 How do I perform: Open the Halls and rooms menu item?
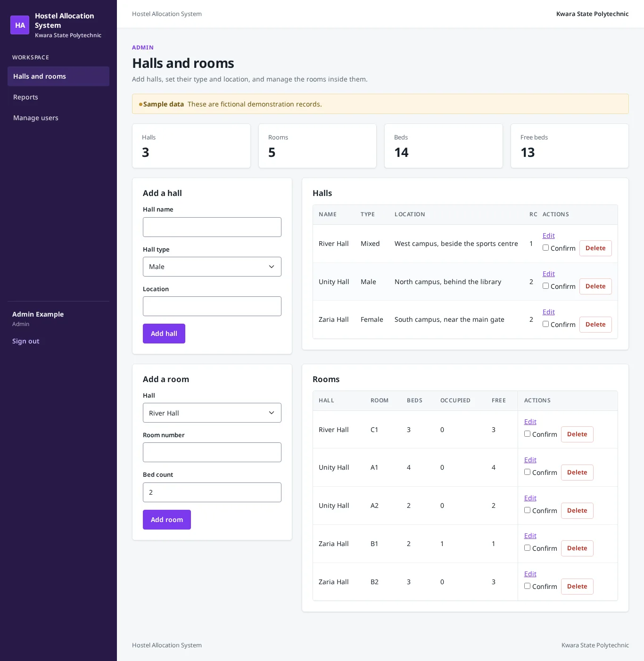click(58, 76)
